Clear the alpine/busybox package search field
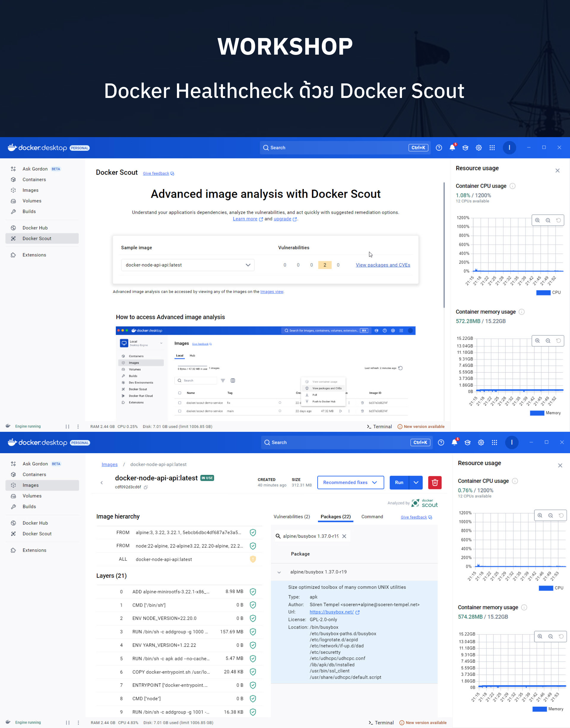The image size is (570, 728). [x=344, y=536]
